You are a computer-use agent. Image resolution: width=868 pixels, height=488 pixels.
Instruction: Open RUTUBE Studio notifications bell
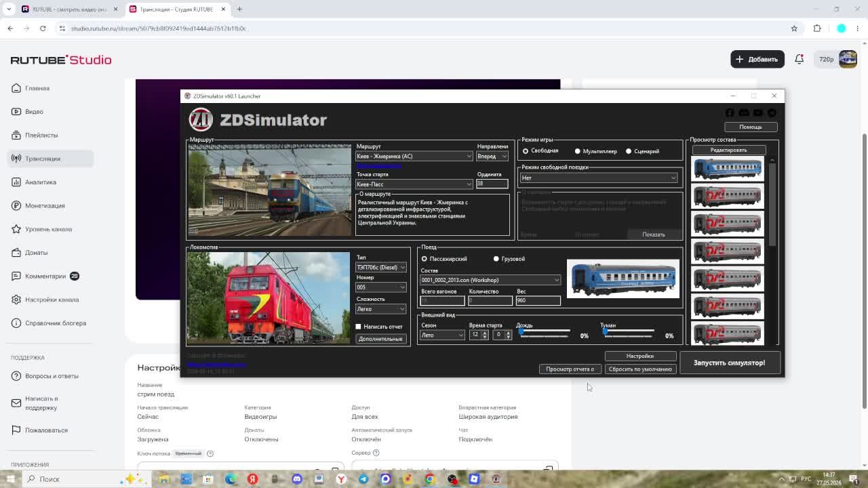click(799, 59)
